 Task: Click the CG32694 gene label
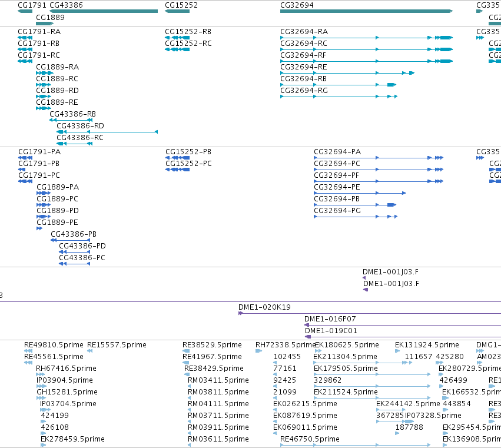297,5
